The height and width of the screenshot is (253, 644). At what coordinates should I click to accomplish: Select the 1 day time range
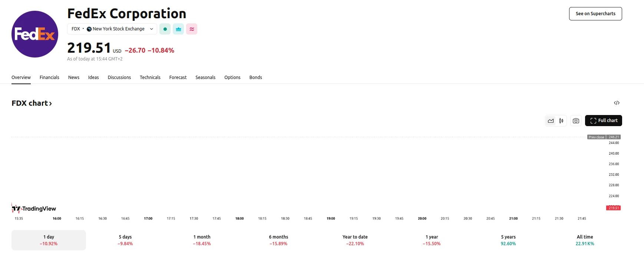pos(49,240)
